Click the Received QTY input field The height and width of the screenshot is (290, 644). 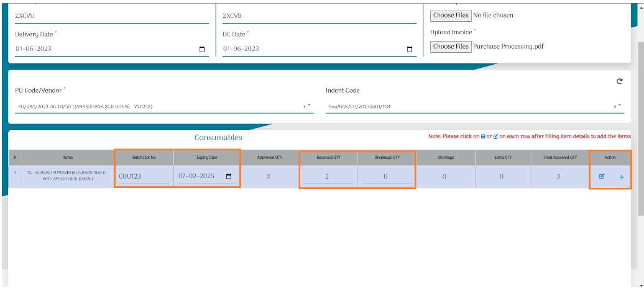pos(327,177)
